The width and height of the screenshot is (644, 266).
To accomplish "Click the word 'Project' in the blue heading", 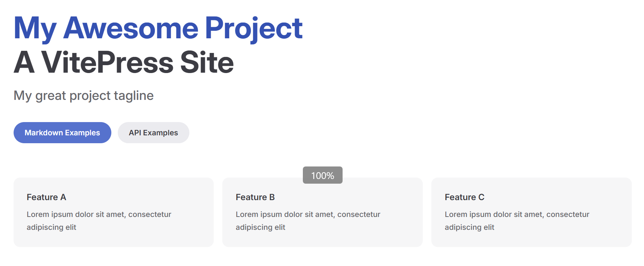I will click(253, 28).
